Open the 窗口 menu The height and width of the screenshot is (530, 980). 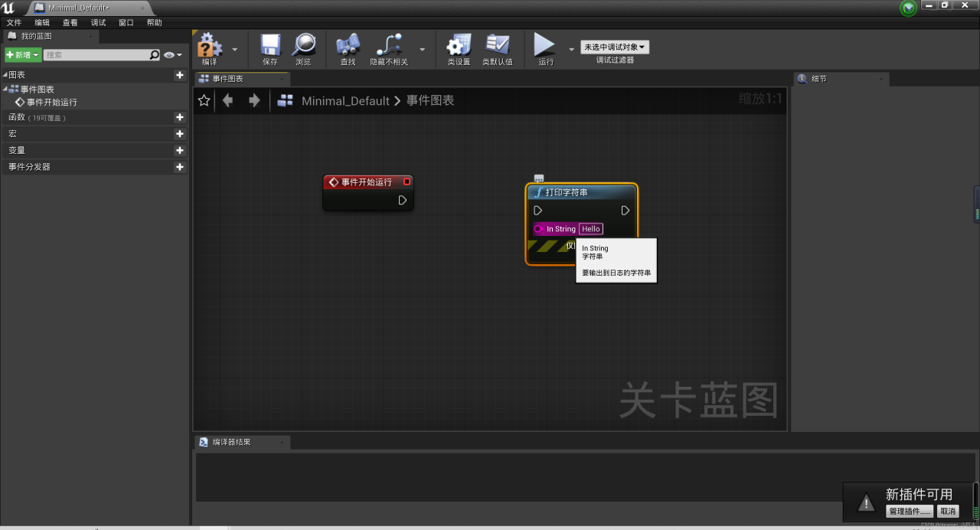(126, 23)
